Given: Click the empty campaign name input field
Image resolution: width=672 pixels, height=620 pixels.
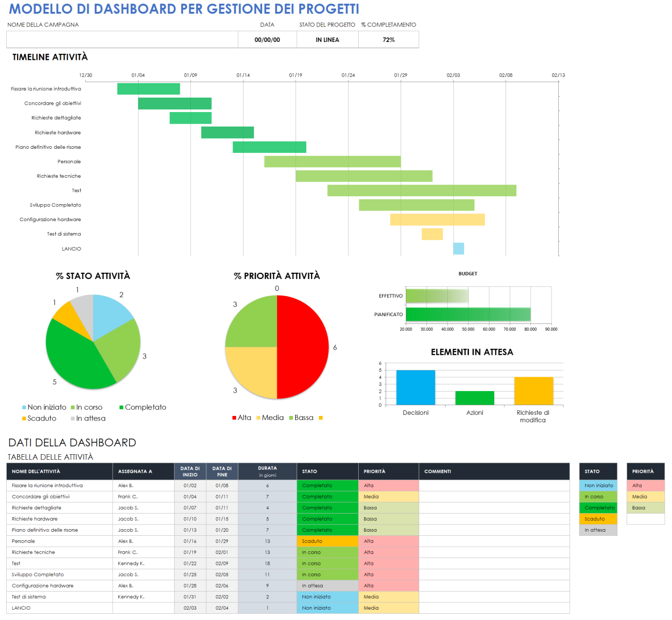Looking at the screenshot, I should (121, 39).
